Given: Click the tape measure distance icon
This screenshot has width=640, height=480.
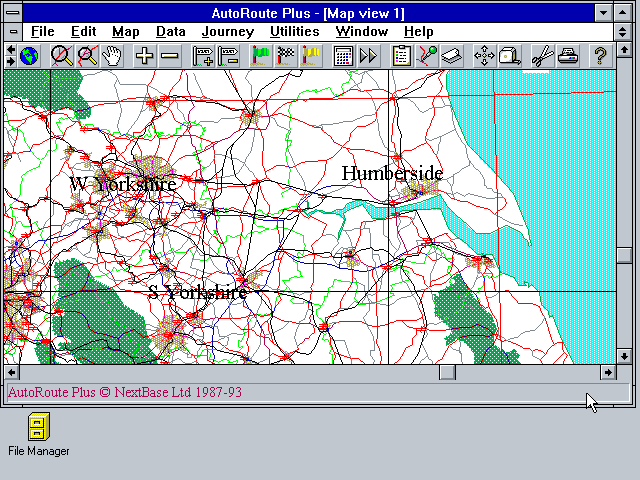Looking at the screenshot, I should [x=509, y=56].
